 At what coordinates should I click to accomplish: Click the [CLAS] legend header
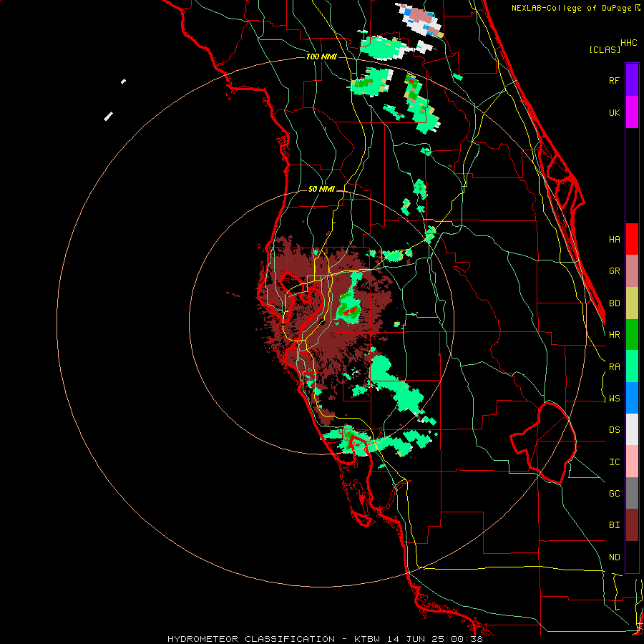click(605, 50)
